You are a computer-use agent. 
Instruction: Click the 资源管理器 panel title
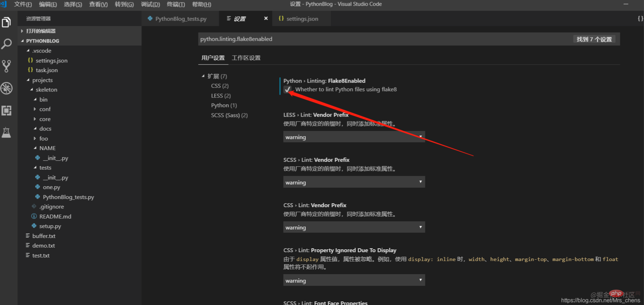[x=38, y=18]
